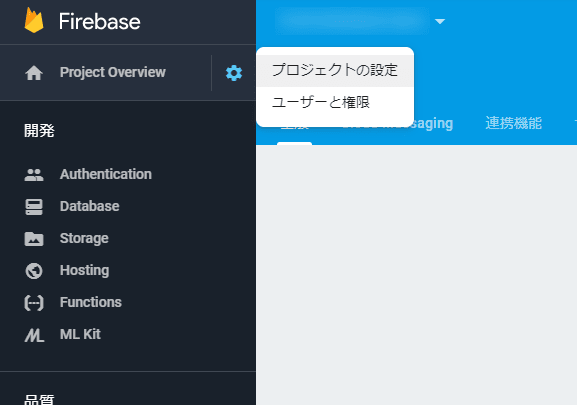Click the Hosting globe icon

coord(34,271)
